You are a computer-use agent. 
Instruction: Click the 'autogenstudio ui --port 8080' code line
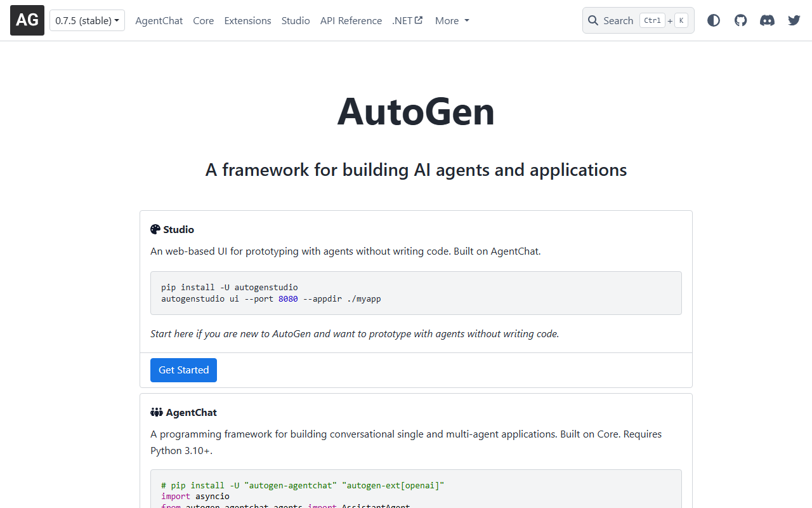[271, 298]
